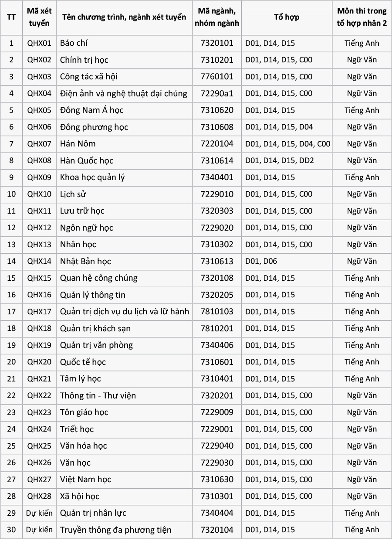Screen dimensions: 392x541
Task: Click the 'D01, D14, D15, D04, C00' cell
Action: [287, 144]
